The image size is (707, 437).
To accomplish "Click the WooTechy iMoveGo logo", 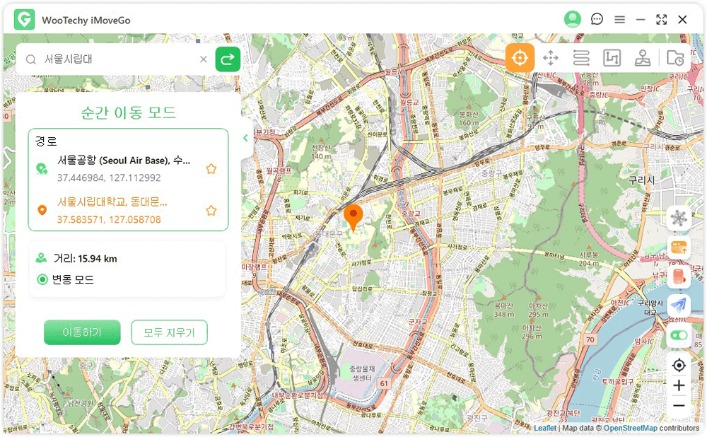I will pos(24,19).
